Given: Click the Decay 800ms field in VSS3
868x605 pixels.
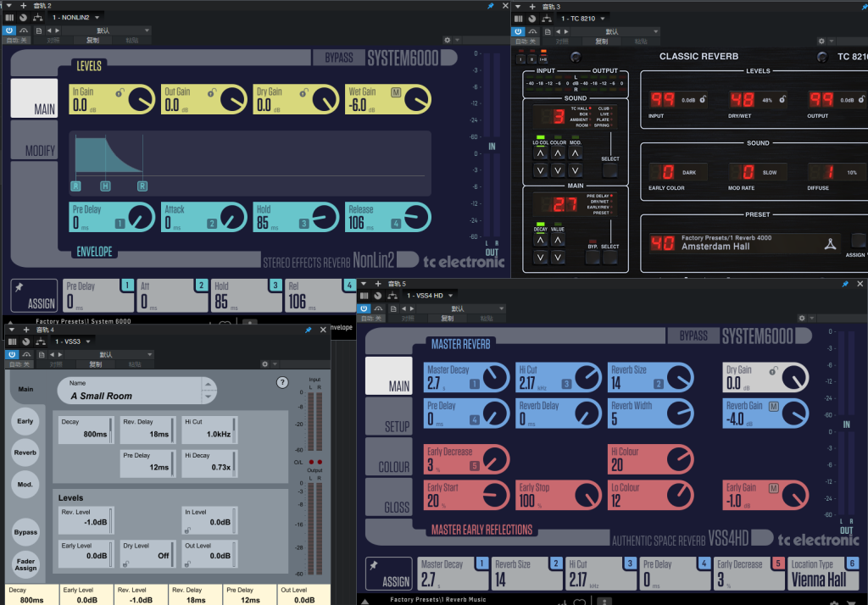Looking at the screenshot, I should 85,430.
